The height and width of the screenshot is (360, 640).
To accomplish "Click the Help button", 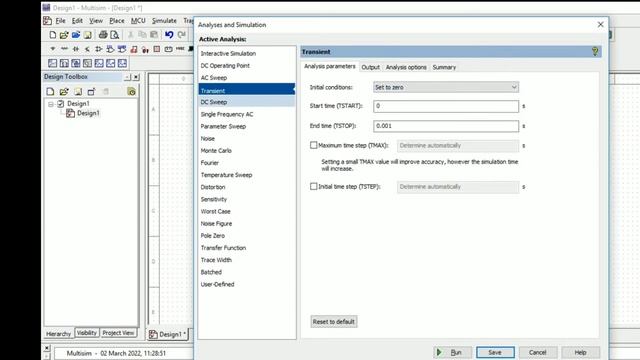I will (580, 352).
